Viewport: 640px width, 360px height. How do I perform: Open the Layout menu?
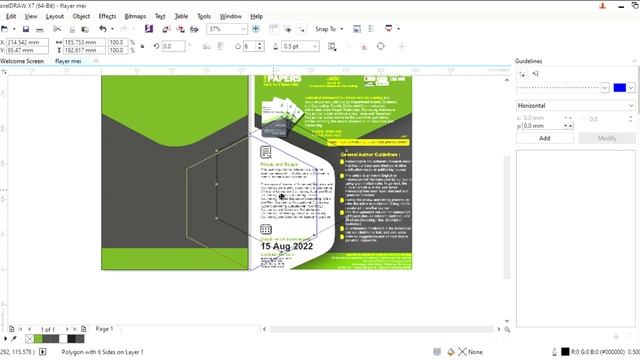55,16
